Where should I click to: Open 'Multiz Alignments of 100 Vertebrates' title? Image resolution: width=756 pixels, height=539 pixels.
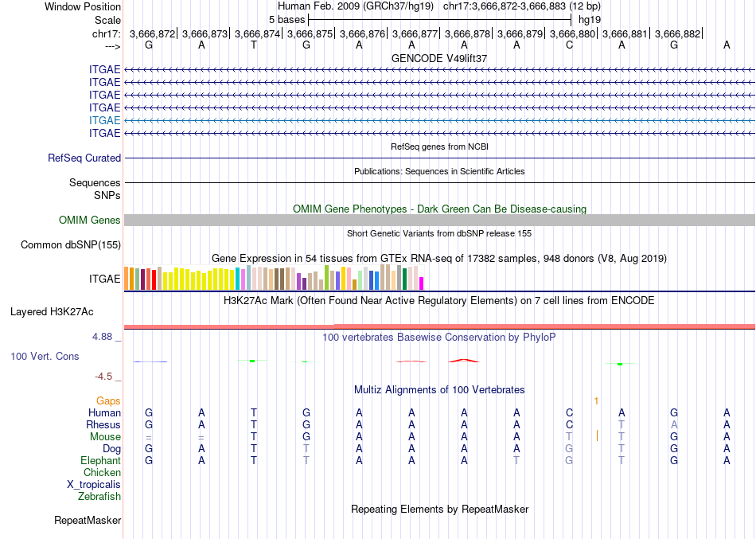pos(439,389)
